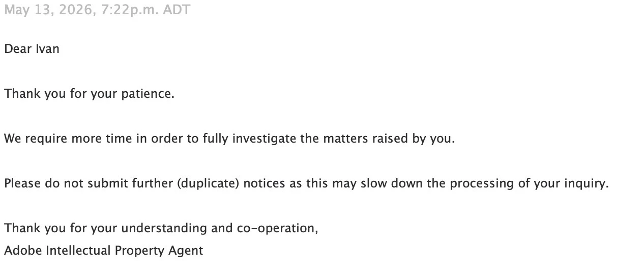Click the word "patience" in the message
The width and height of the screenshot is (644, 271).
click(x=146, y=94)
